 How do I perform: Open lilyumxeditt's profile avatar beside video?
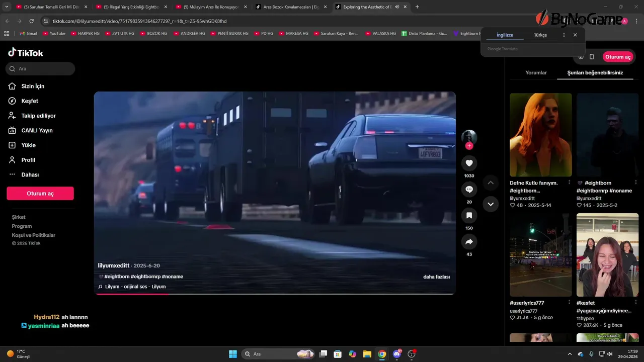469,137
